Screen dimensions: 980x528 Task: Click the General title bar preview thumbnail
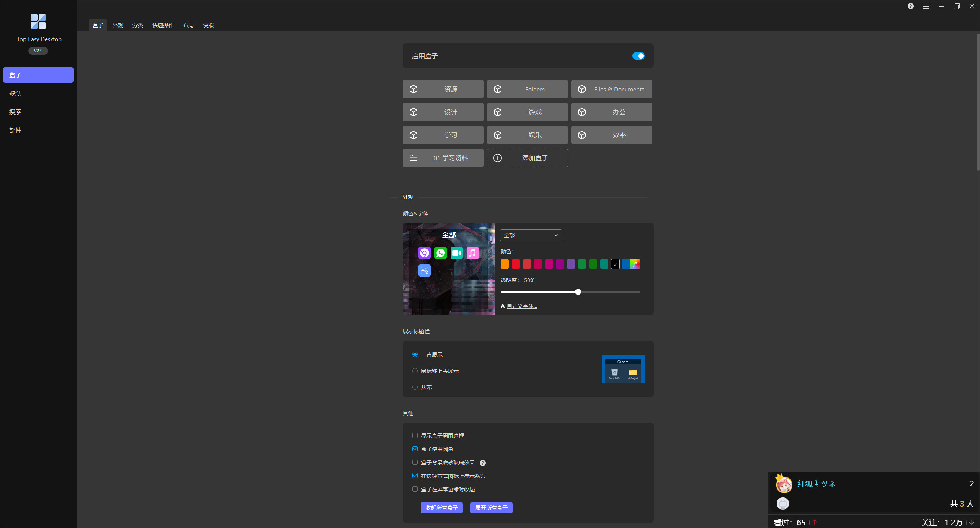(623, 369)
